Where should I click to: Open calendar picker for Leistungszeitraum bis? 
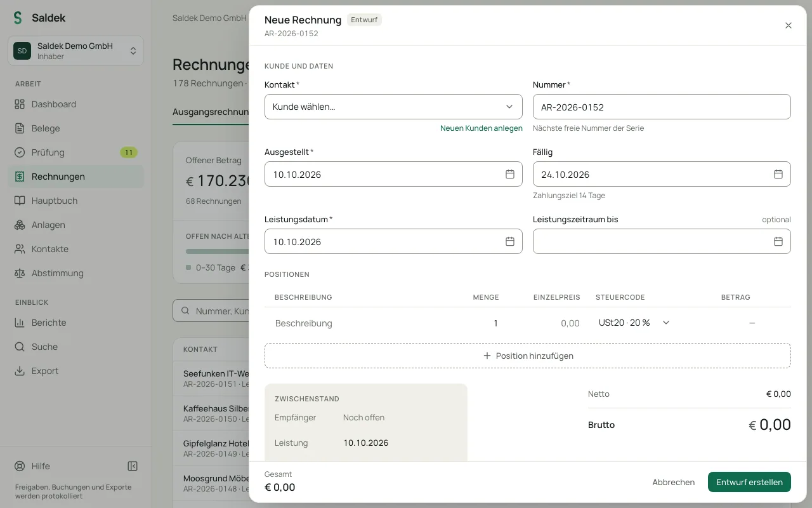click(778, 241)
